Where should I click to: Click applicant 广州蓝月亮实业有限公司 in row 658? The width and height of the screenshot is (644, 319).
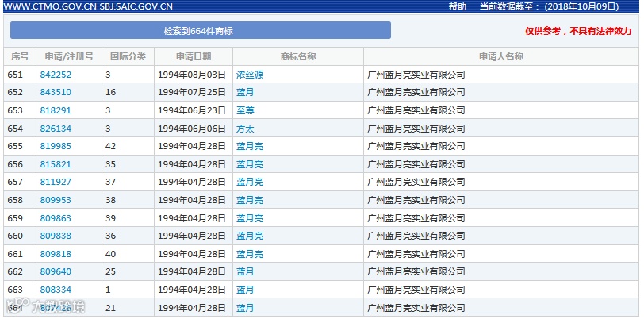click(416, 200)
